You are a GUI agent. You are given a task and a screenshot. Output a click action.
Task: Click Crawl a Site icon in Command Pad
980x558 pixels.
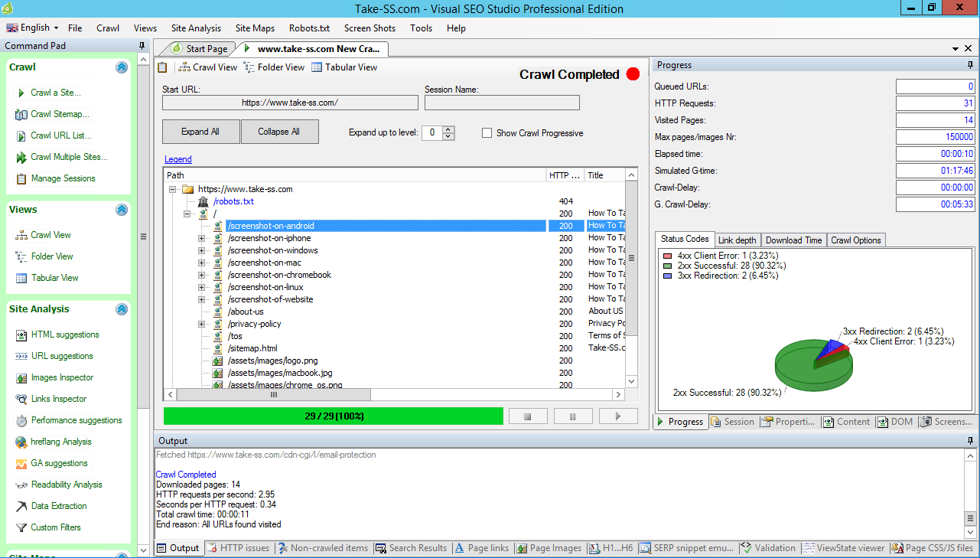[21, 93]
